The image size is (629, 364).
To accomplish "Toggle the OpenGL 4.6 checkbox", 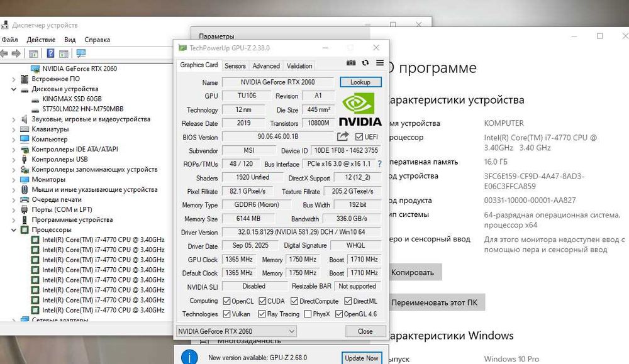I will [x=339, y=314].
